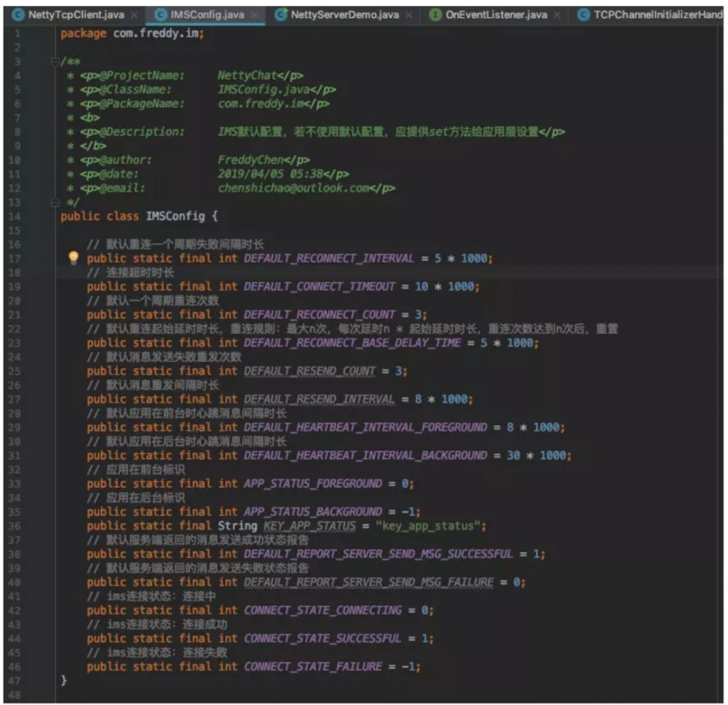
Task: Click the interface icon on the OnEventListener.java tab
Action: tap(435, 15)
